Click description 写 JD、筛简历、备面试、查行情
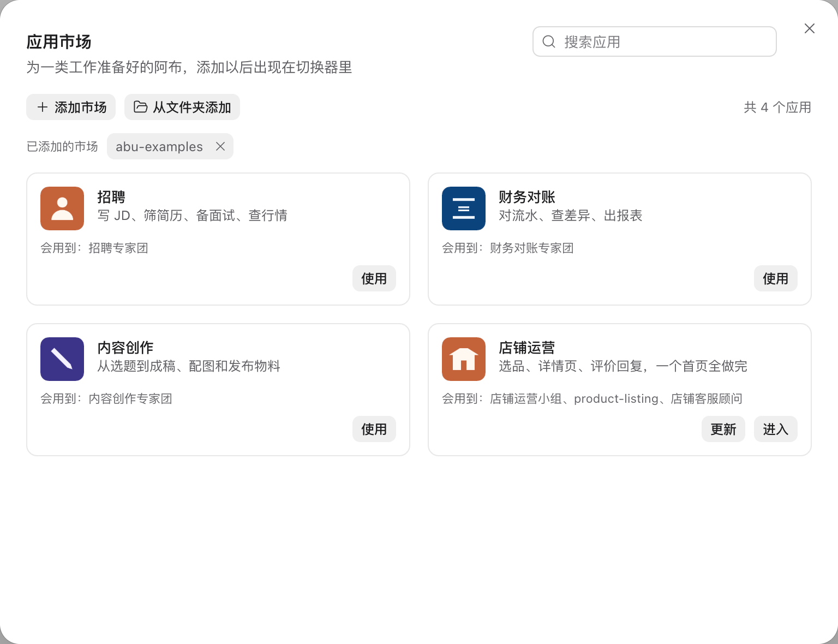This screenshot has height=644, width=838. click(193, 216)
